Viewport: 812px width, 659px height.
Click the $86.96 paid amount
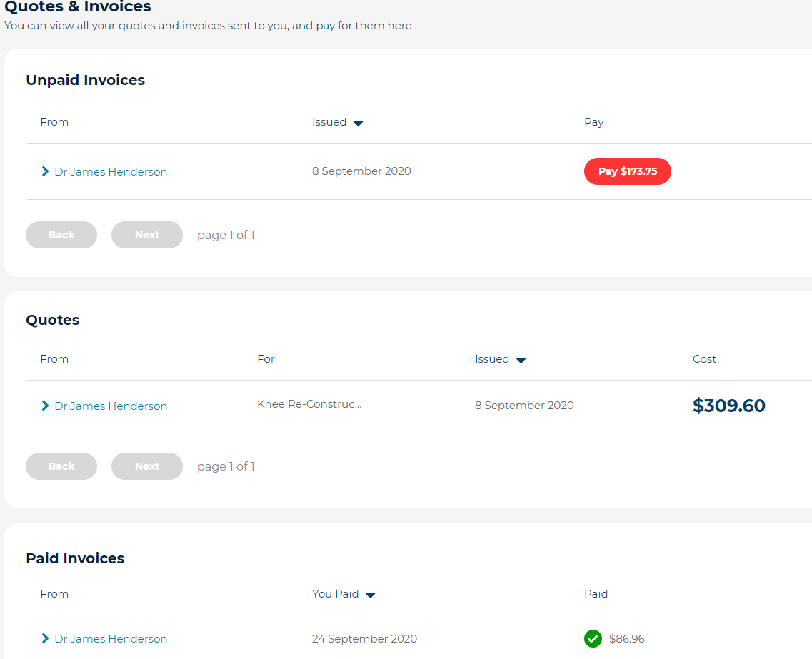point(626,638)
